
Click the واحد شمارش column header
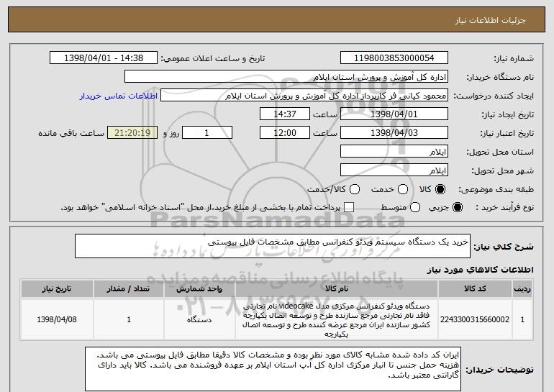pyautogui.click(x=199, y=289)
